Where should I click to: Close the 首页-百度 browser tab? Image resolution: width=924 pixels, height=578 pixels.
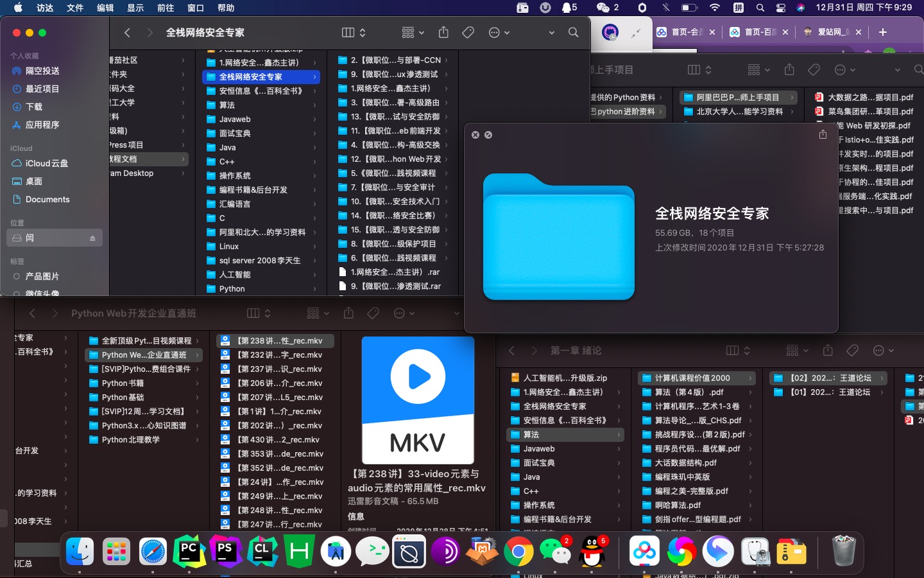(785, 32)
